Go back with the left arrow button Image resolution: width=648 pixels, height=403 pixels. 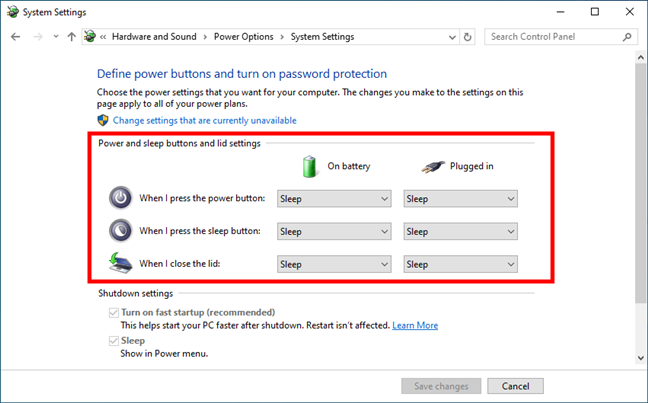tap(15, 37)
